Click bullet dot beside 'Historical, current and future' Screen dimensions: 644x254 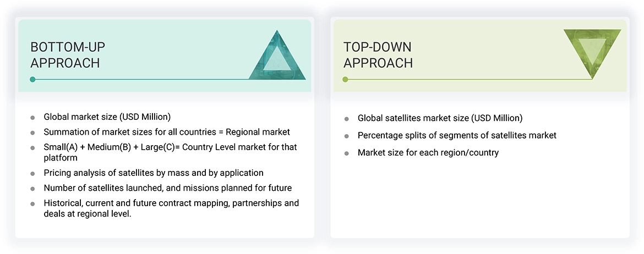click(33, 204)
